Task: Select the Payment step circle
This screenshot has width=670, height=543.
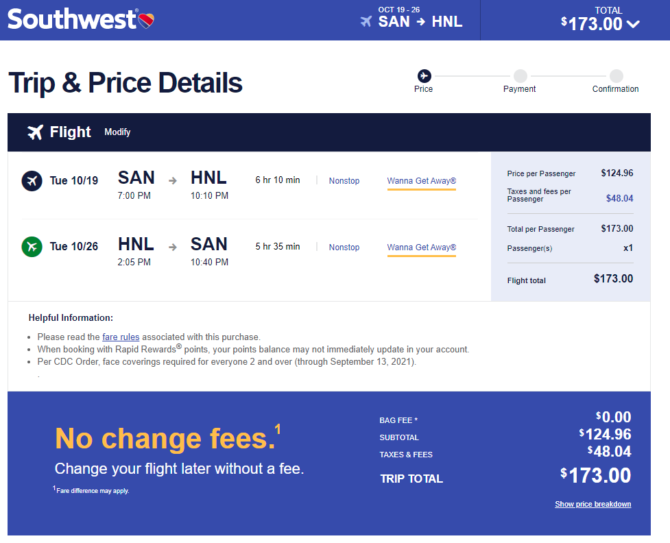Action: tap(520, 76)
